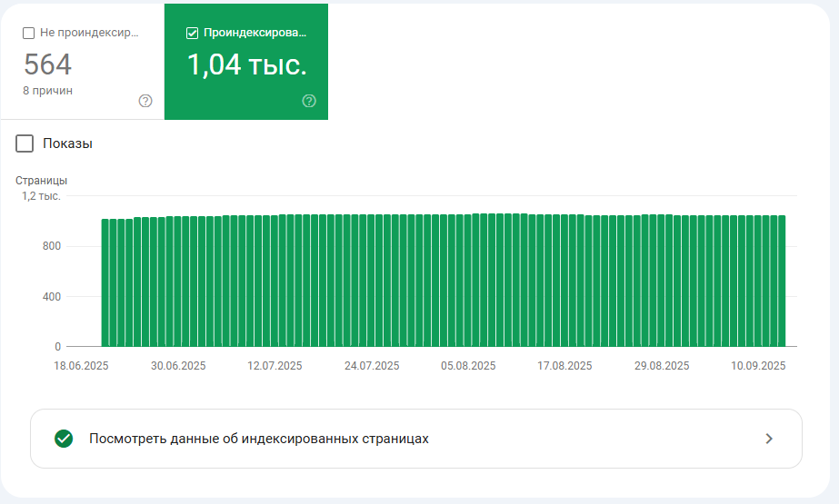Open "Посмотреть данные об индексированных страницах" link
Viewport: 839px width, 504px height.
tap(416, 439)
